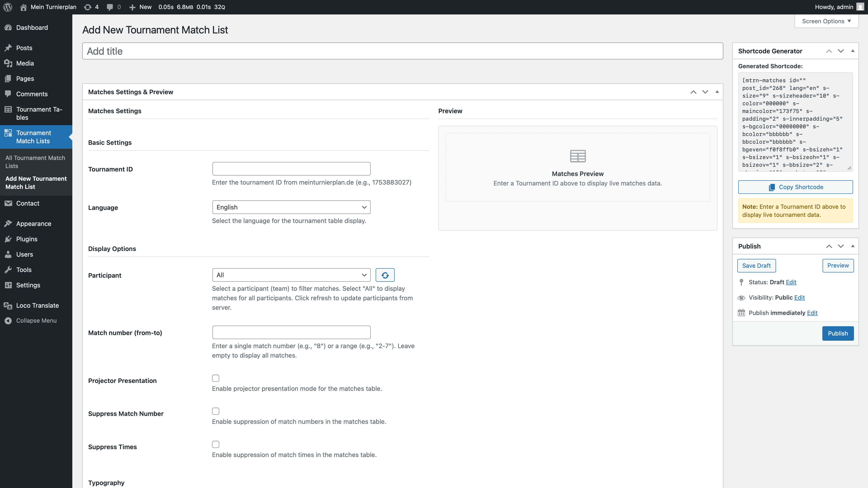
Task: Click the WordPress logo icon
Action: click(x=7, y=7)
